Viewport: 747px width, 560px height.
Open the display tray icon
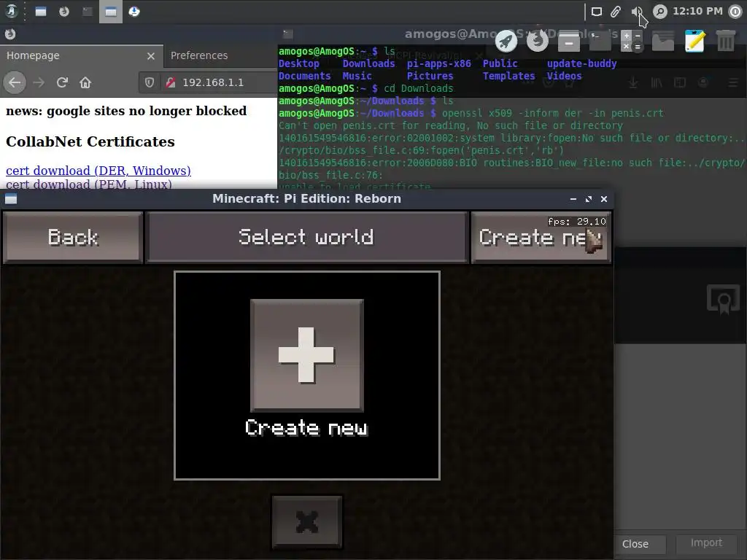coord(597,12)
